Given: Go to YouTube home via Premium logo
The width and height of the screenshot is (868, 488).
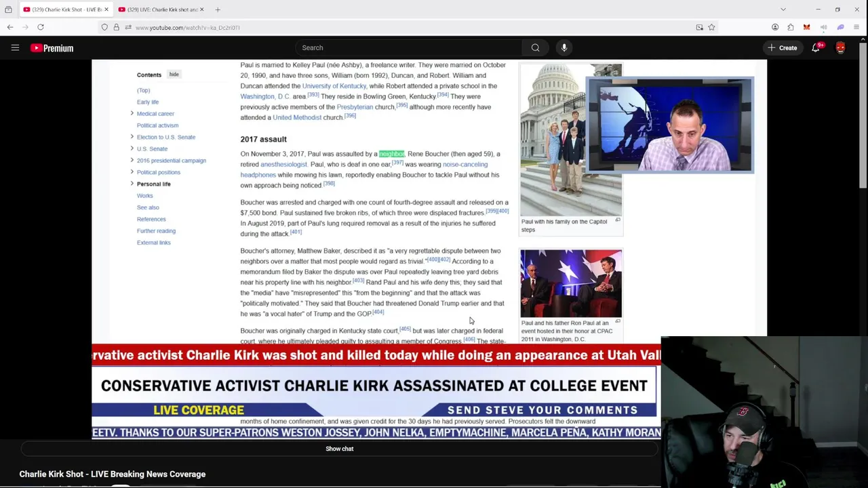Looking at the screenshot, I should click(x=52, y=48).
